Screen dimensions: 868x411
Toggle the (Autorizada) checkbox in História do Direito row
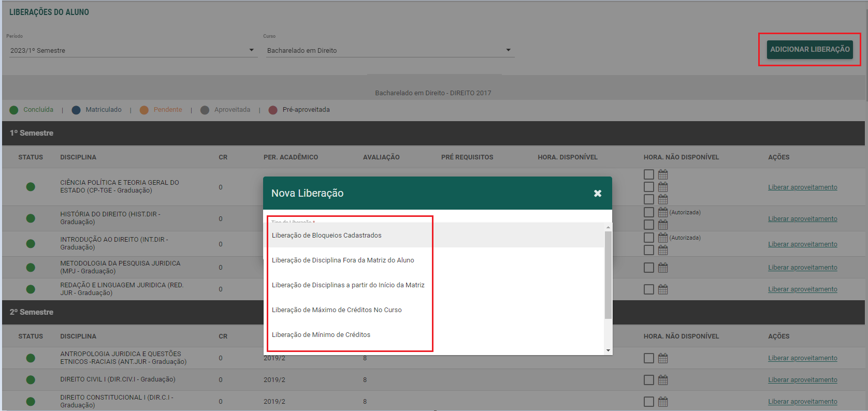click(x=649, y=212)
